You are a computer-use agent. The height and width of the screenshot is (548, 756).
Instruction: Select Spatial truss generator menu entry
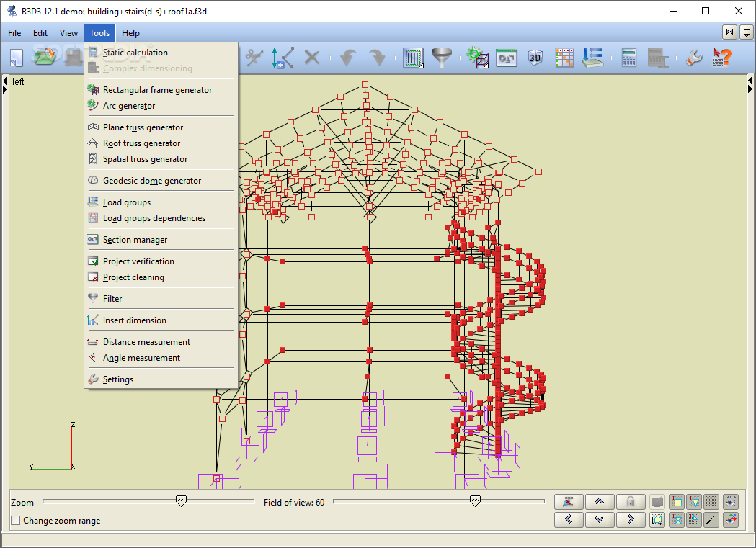coord(161,159)
